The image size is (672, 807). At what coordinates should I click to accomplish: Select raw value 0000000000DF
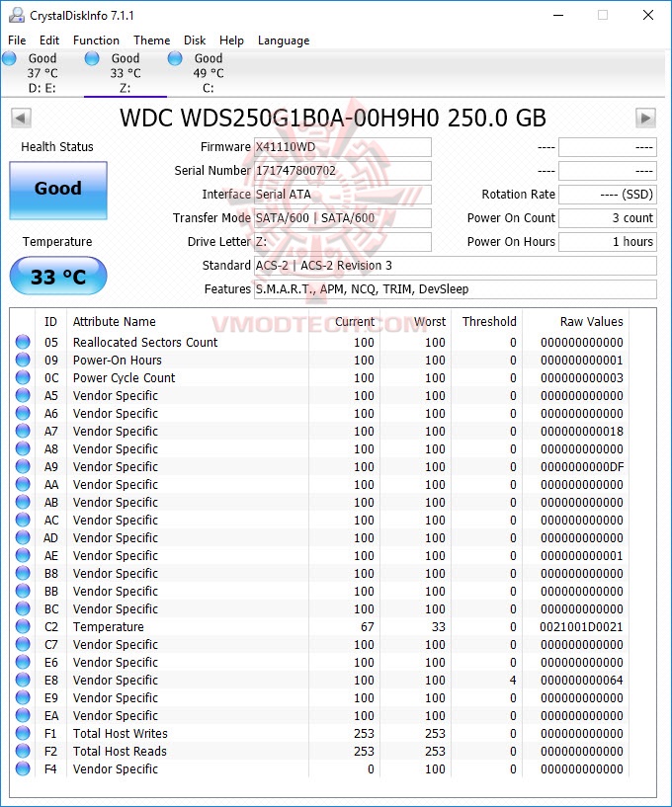pyautogui.click(x=582, y=467)
